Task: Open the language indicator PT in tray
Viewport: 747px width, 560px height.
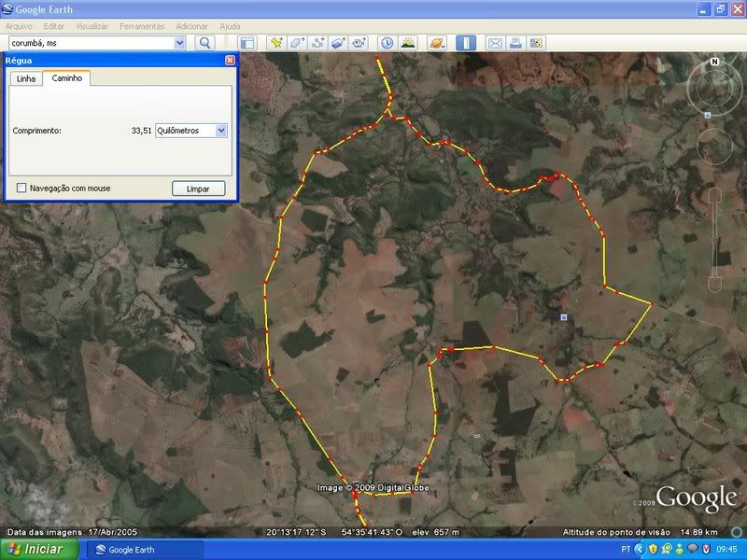Action: [626, 549]
